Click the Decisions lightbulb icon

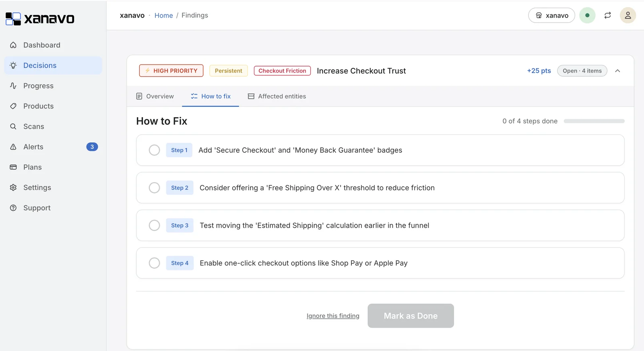13,65
